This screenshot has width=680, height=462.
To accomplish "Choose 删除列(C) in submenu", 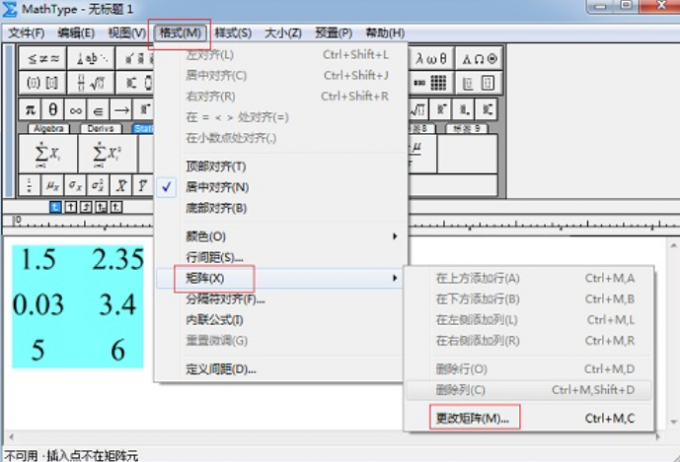I will click(x=529, y=390).
